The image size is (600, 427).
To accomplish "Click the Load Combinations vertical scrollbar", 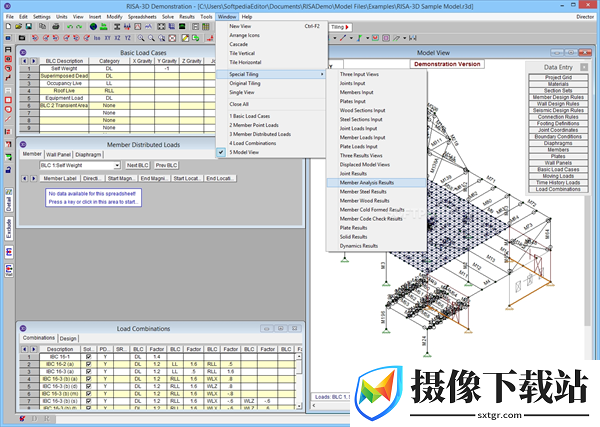I will (299, 381).
